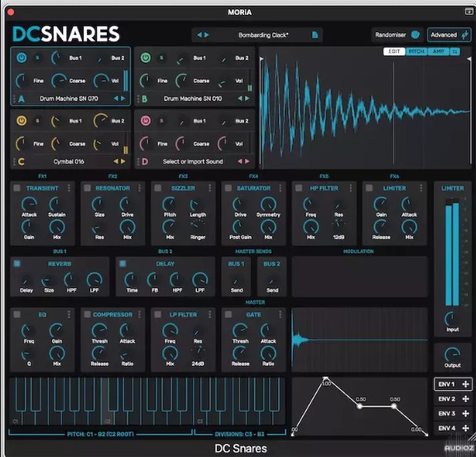The image size is (476, 457).
Task: Open Resonator module options menu
Action: click(139, 188)
